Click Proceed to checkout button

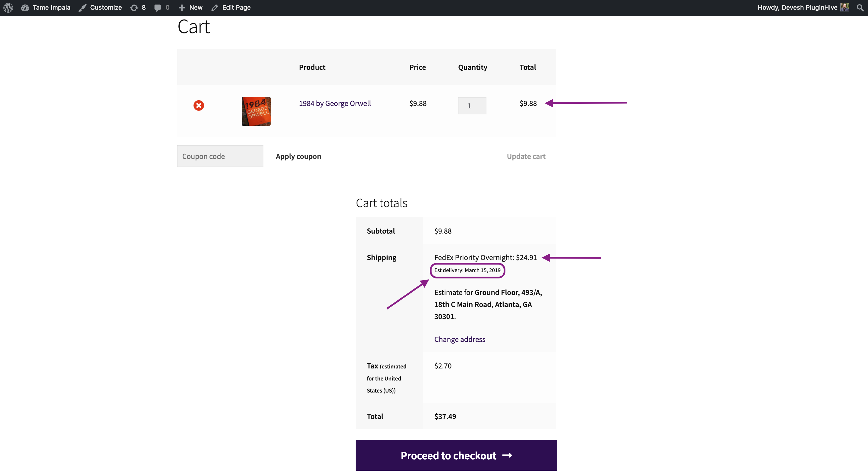(456, 455)
